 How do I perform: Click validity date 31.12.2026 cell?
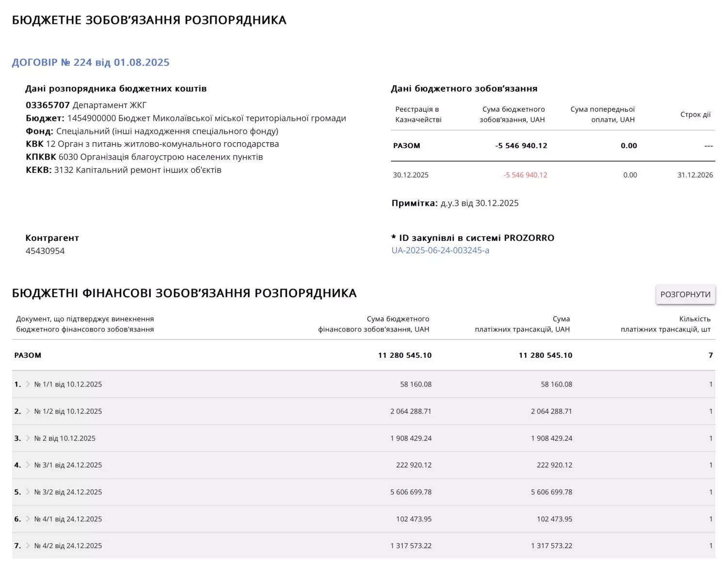click(x=695, y=175)
